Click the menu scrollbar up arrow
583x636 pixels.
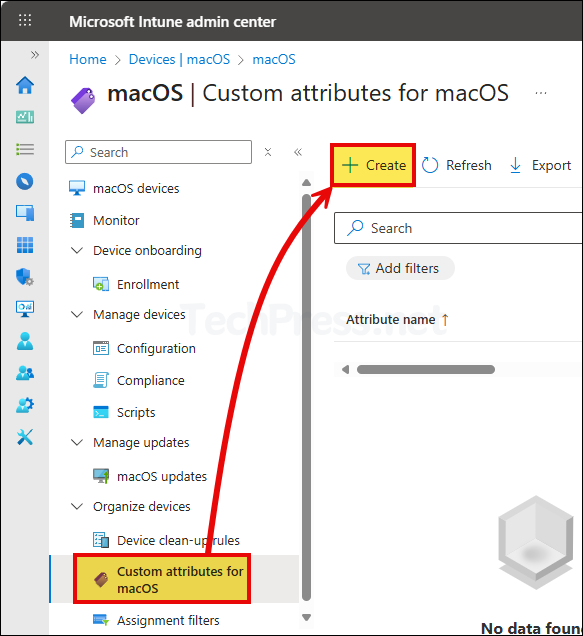pos(307,183)
